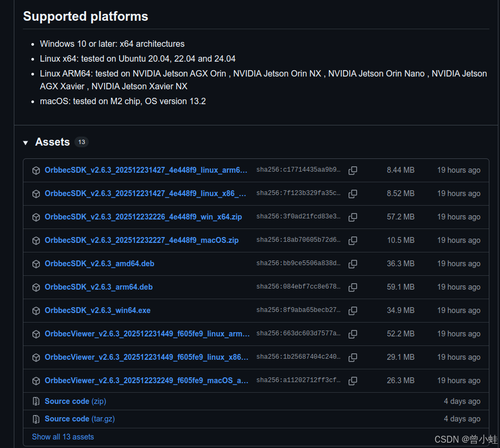Click sha256:1b25687404c240 hash text
Viewport: 500px width, 448px height.
tap(299, 357)
